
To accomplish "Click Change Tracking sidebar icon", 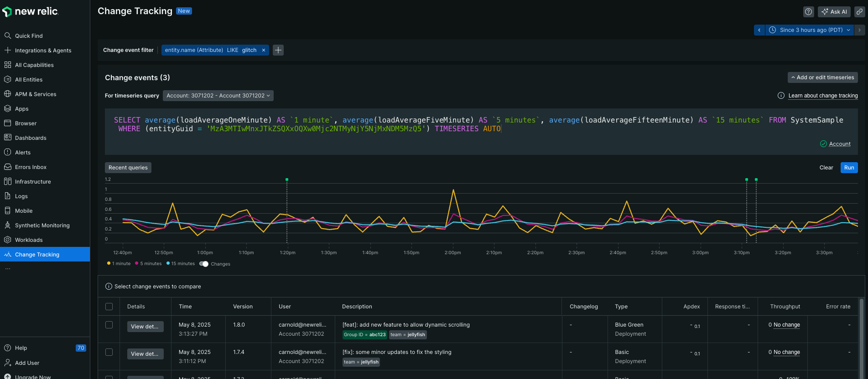I will coord(8,254).
